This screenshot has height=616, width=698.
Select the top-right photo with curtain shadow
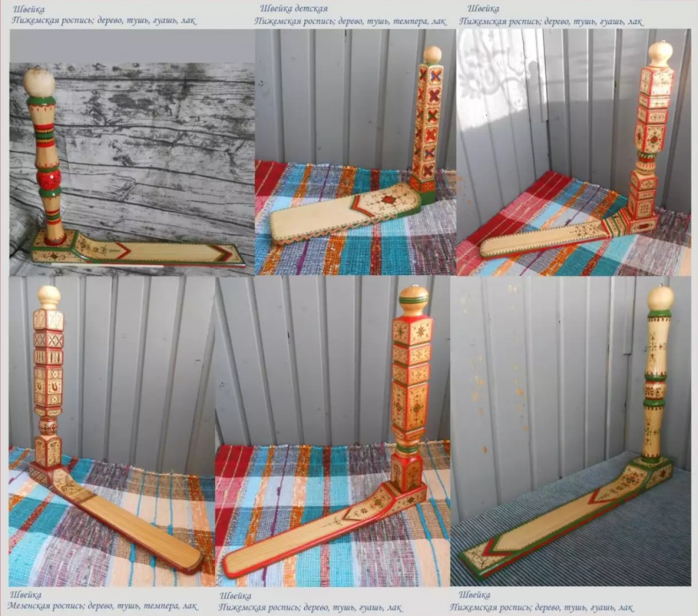[574, 152]
